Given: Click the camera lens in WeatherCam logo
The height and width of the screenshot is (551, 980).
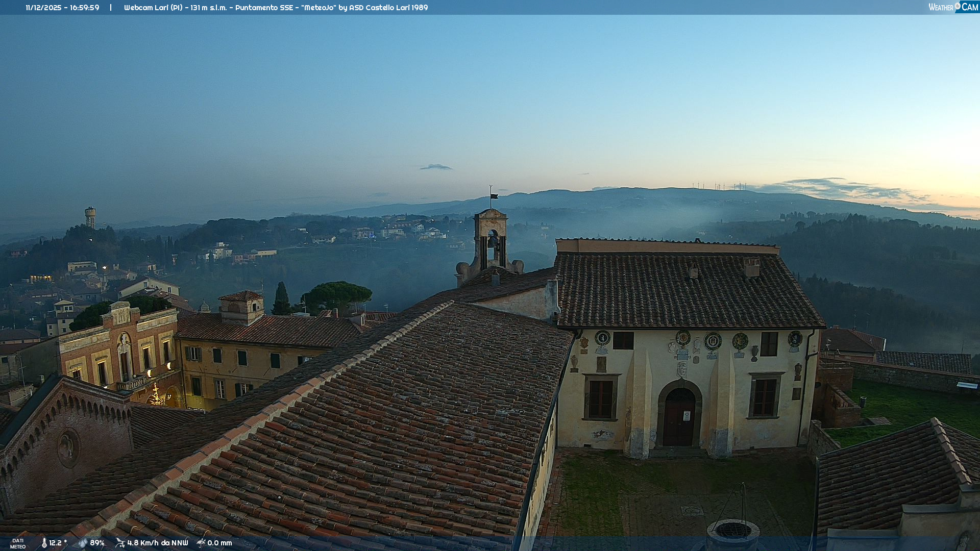Looking at the screenshot, I should click(x=958, y=6).
